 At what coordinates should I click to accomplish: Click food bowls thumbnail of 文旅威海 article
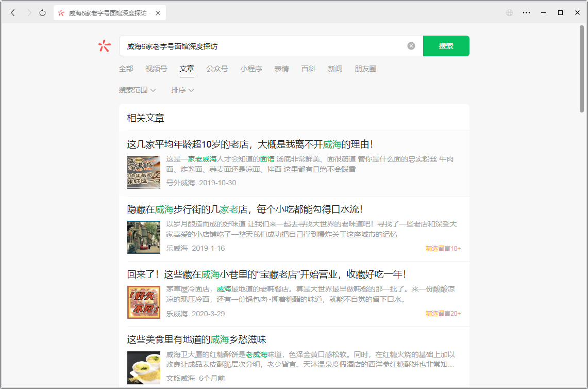click(x=144, y=368)
